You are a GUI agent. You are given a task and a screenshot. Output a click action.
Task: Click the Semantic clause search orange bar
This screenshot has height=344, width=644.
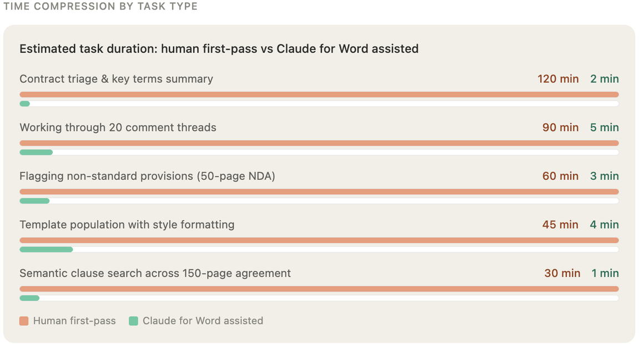click(319, 289)
